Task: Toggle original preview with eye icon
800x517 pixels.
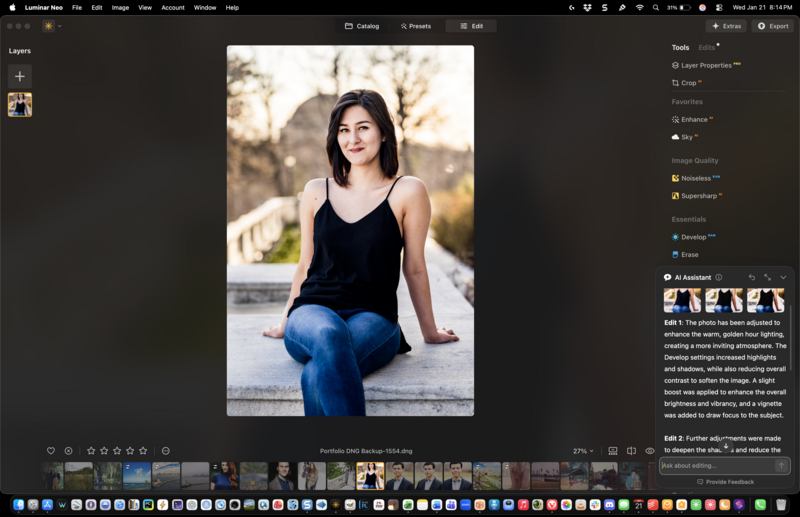Action: pos(649,451)
